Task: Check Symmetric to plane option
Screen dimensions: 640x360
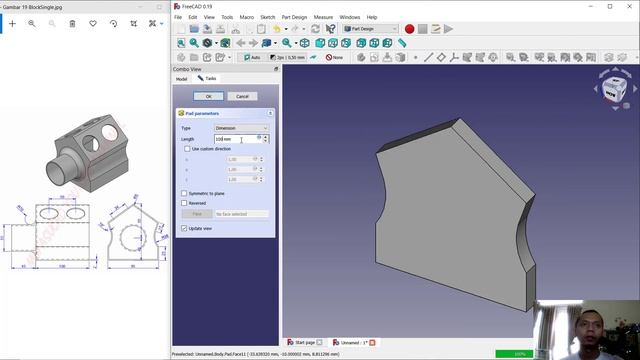Action: click(x=184, y=193)
